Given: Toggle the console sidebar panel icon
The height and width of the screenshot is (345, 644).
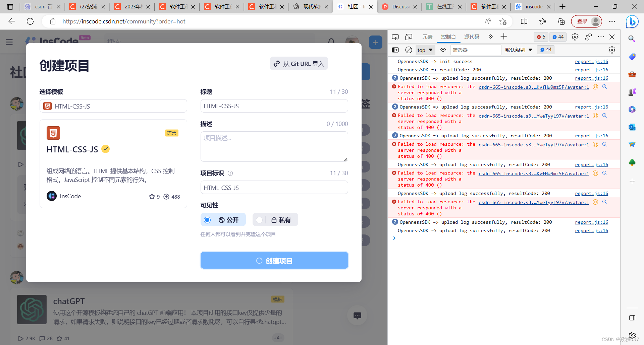Looking at the screenshot, I should point(395,50).
